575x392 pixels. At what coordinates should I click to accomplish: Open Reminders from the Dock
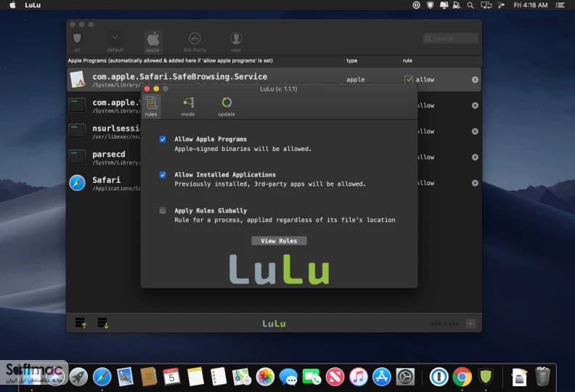[x=219, y=377]
